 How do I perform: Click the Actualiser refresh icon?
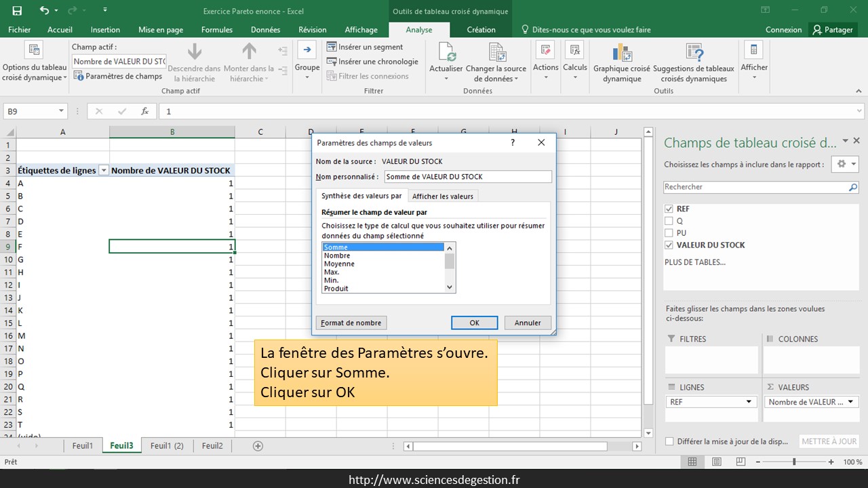(446, 53)
